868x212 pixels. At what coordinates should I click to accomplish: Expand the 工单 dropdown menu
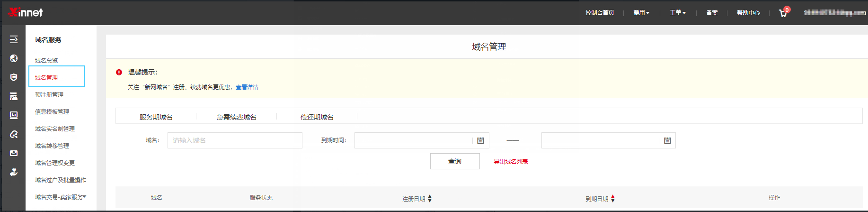(678, 13)
